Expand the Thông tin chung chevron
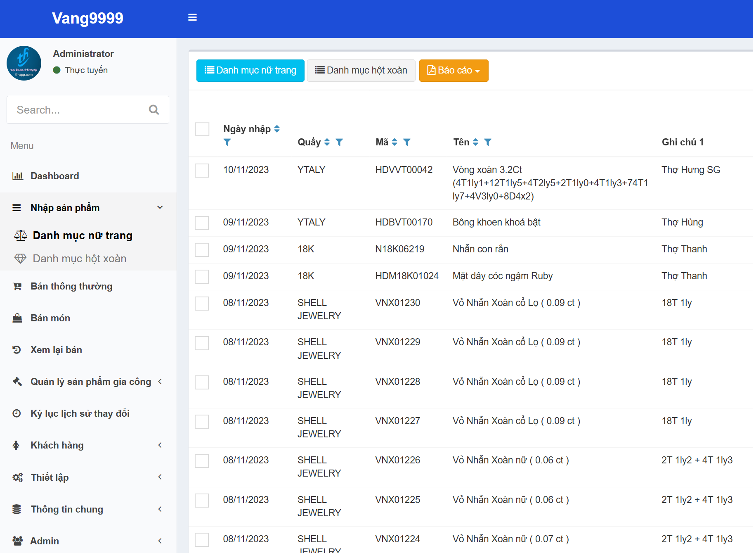Screen dimensions: 756x553 tap(160, 509)
